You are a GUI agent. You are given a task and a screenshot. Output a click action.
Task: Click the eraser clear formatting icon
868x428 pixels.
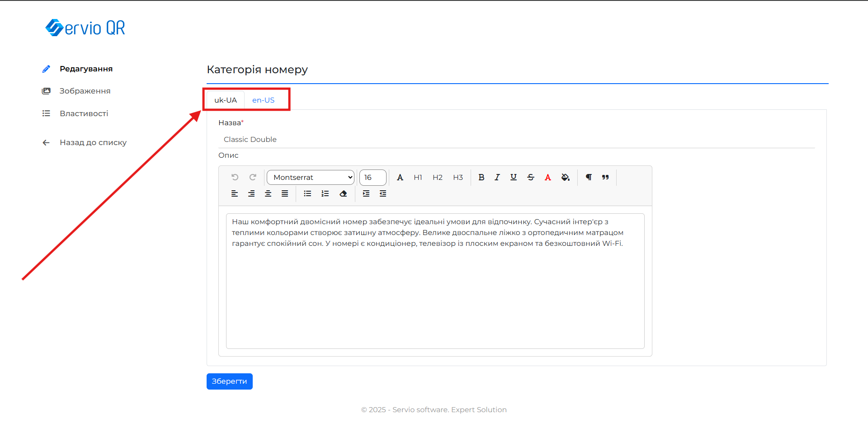tap(343, 194)
